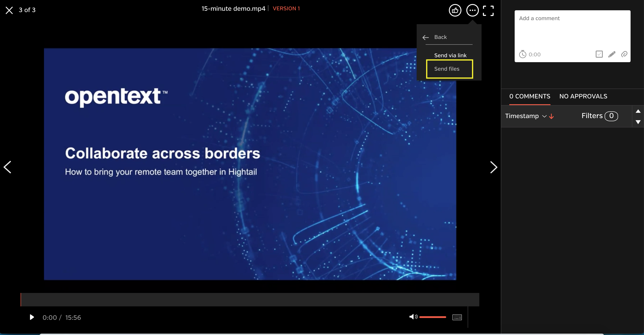Click the attachment link icon in comment box
The width and height of the screenshot is (644, 335).
(624, 54)
